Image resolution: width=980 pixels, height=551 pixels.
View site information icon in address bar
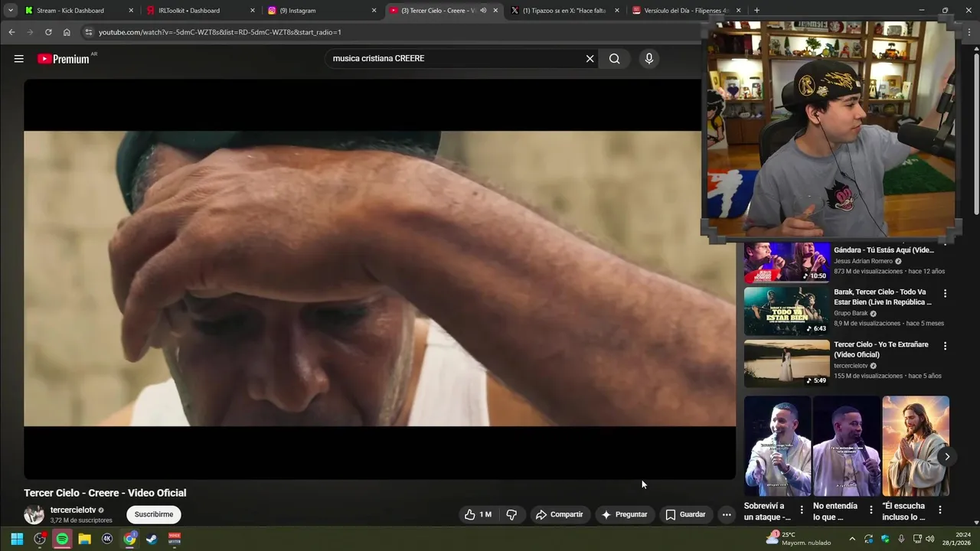pyautogui.click(x=88, y=32)
